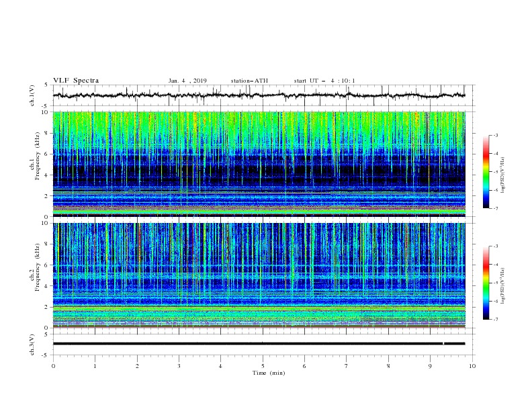Click the "-3" tick on ch.1 colorbar

(x=495, y=135)
